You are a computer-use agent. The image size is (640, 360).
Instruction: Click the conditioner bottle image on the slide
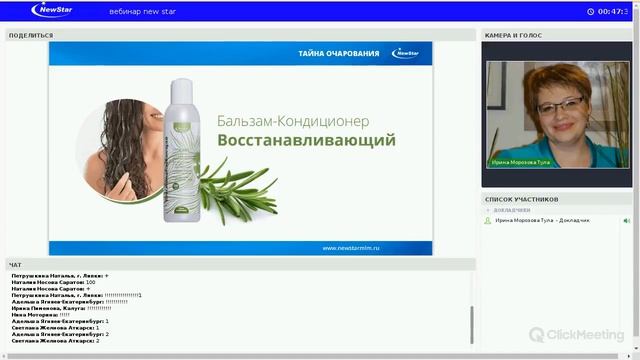tap(182, 150)
